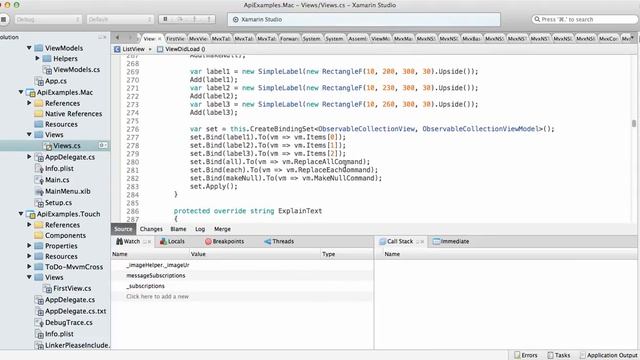The height and width of the screenshot is (360, 640).
Task: Open the editor tab overflow dropdown
Action: [632, 38]
